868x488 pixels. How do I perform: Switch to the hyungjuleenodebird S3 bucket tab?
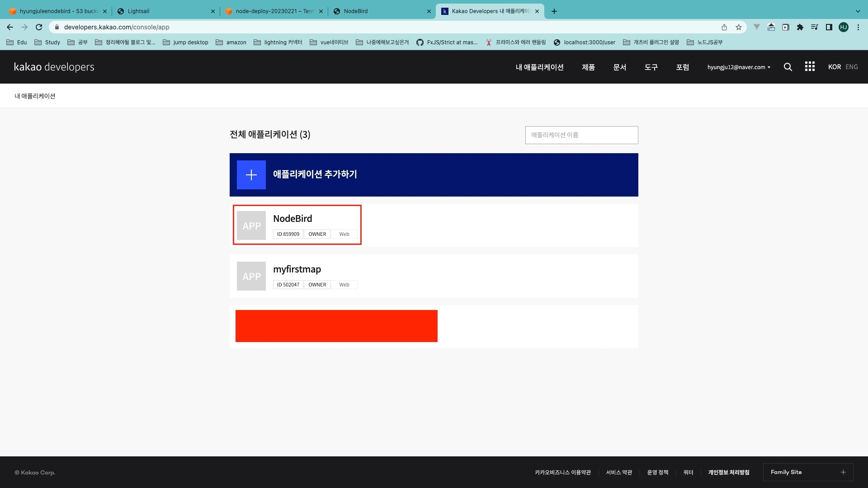pos(57,11)
